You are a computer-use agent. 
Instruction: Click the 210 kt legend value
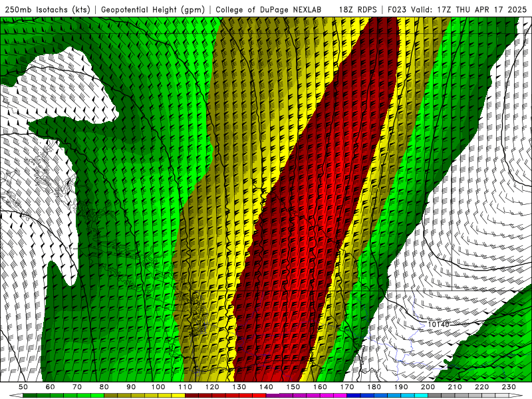coord(455,387)
